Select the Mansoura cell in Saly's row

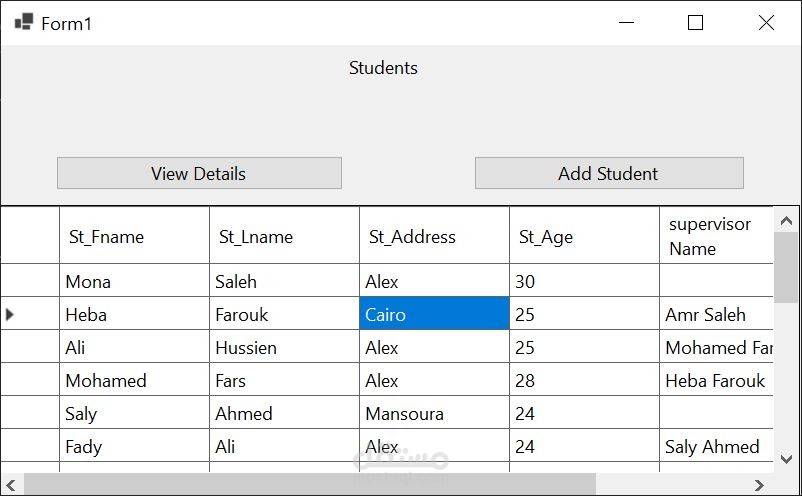point(434,413)
